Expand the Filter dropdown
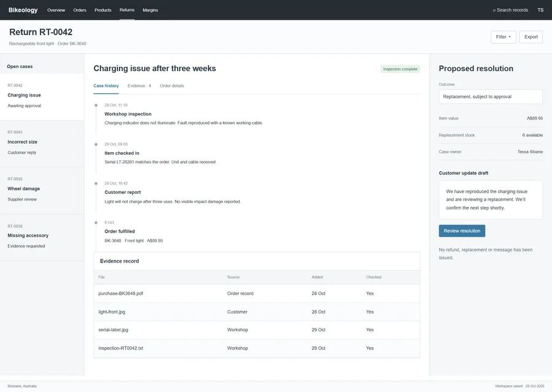Viewport: 552px width, 392px height. point(504,37)
